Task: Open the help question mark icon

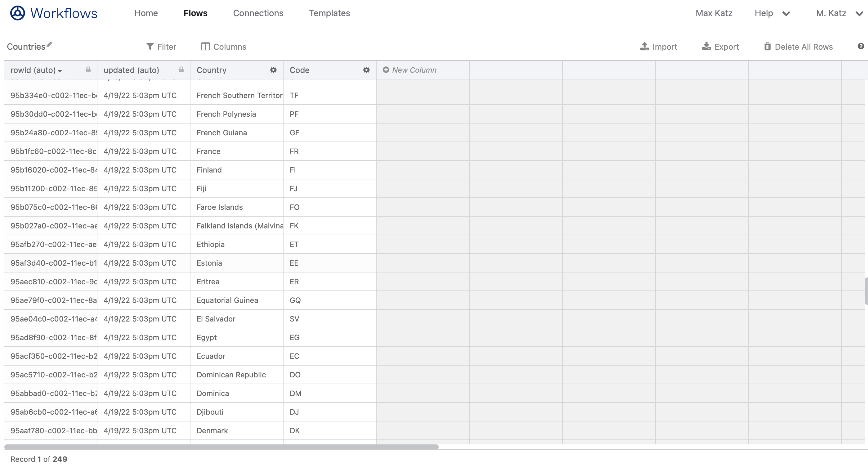Action: (861, 46)
